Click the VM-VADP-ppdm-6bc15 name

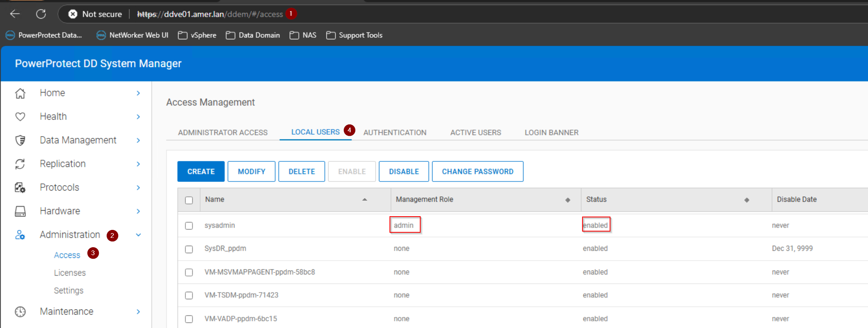(x=241, y=319)
